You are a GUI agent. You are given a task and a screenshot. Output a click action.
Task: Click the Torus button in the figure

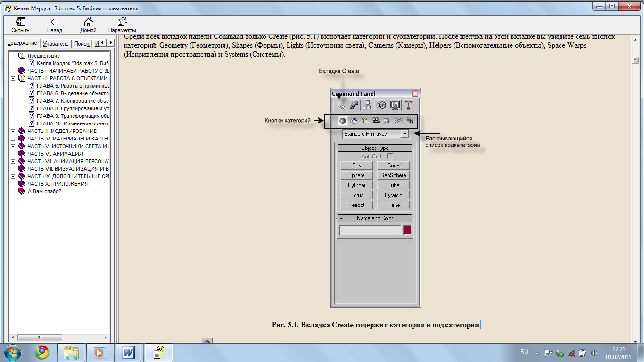pyautogui.click(x=356, y=195)
